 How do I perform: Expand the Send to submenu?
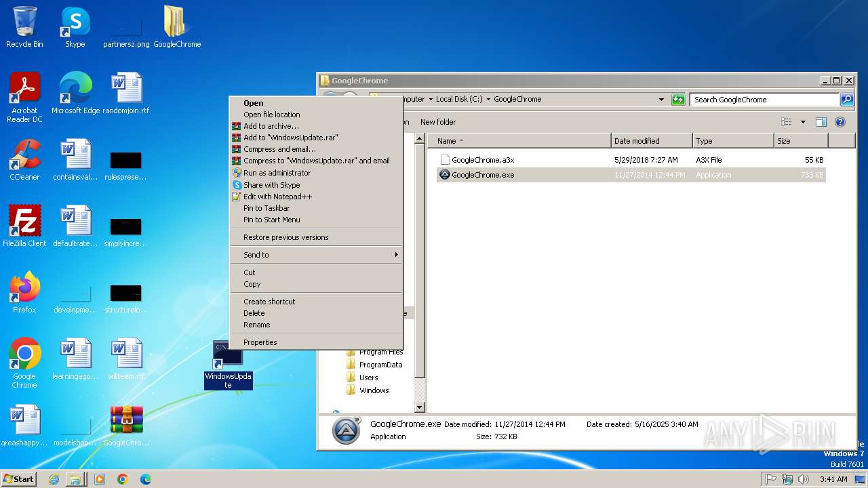coord(316,255)
